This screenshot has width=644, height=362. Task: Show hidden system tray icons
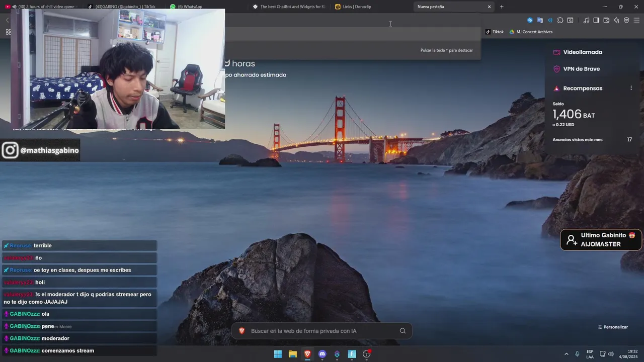coord(567,354)
